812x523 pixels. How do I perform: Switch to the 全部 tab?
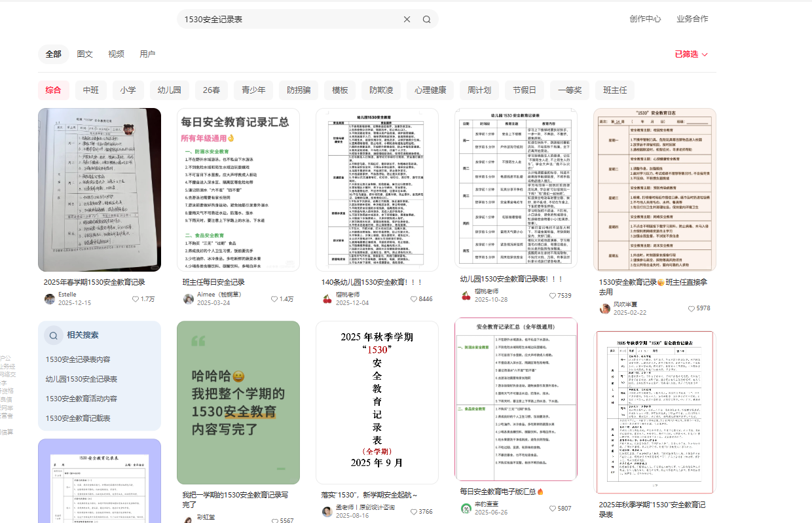click(x=54, y=54)
